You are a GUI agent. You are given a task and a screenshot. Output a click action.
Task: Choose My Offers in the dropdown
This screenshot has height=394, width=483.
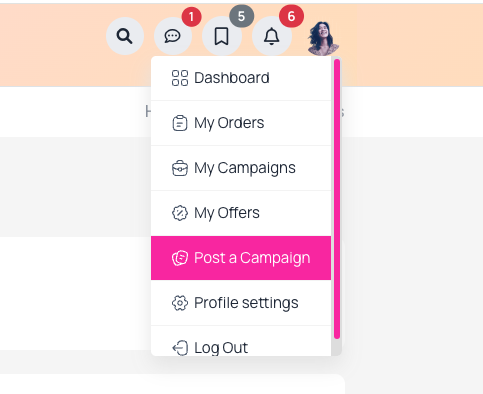241,213
